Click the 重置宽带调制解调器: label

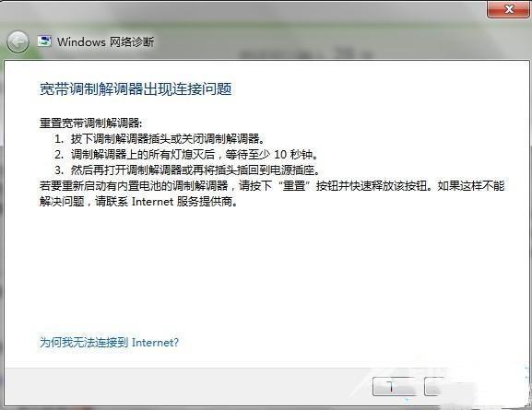pyautogui.click(x=90, y=123)
